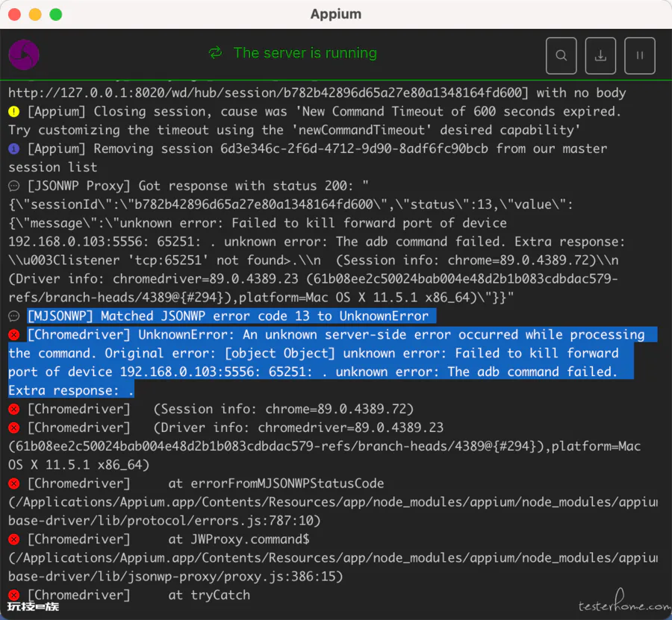Click the green refresh arrows icon
Viewport: 672px width, 620px height.
pyautogui.click(x=215, y=53)
